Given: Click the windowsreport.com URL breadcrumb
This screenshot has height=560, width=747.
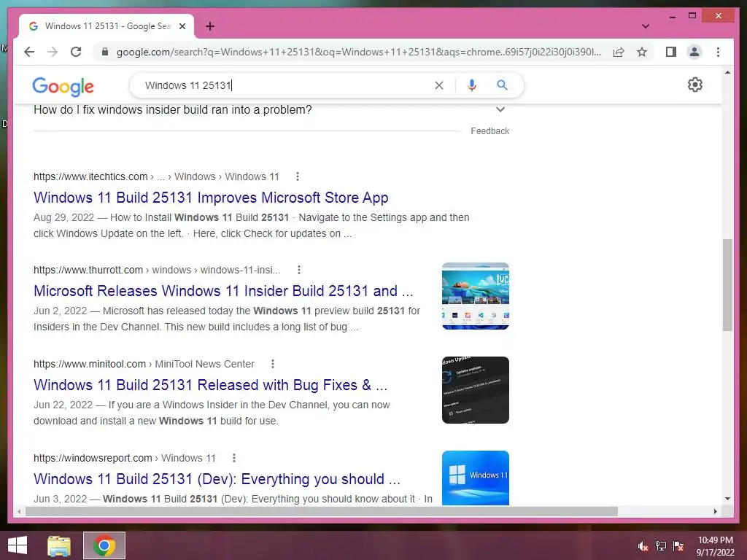Looking at the screenshot, I should point(124,458).
